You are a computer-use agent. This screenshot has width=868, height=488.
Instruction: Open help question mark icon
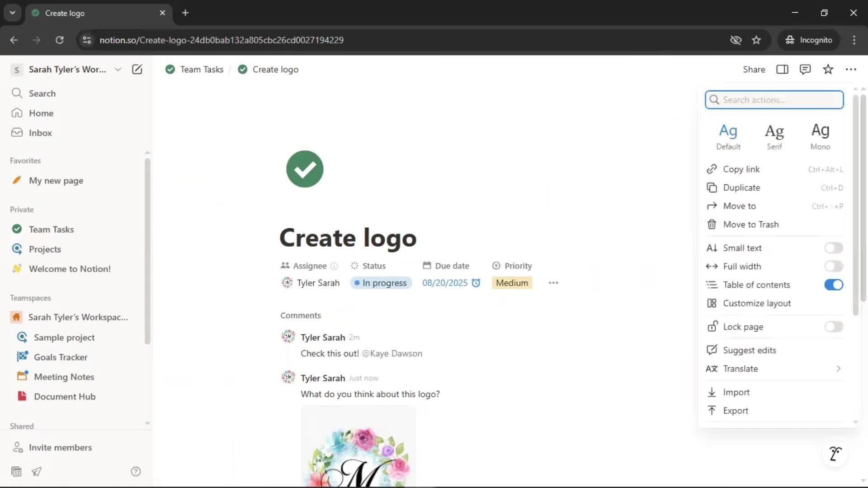136,472
